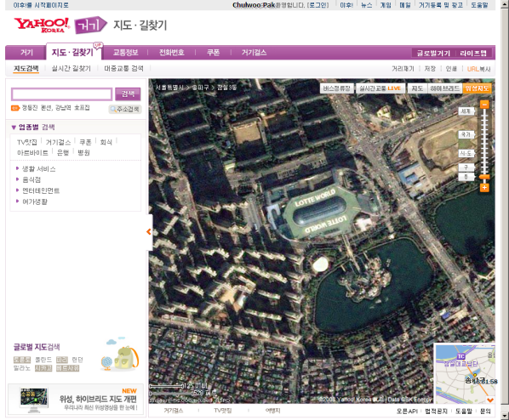Click the 라이프맵 button
Viewport: 509px width, 420px height.
pyautogui.click(x=473, y=54)
